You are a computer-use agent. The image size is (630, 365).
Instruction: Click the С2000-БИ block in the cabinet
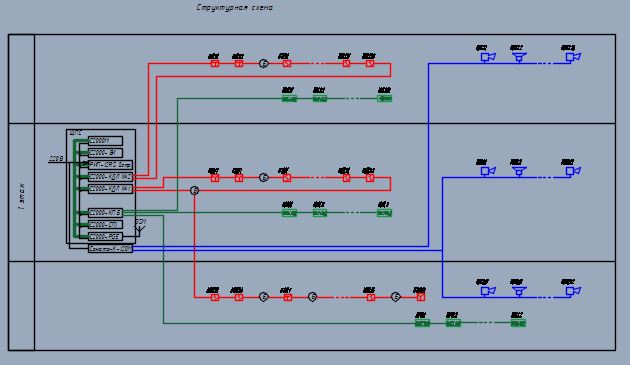[105, 153]
